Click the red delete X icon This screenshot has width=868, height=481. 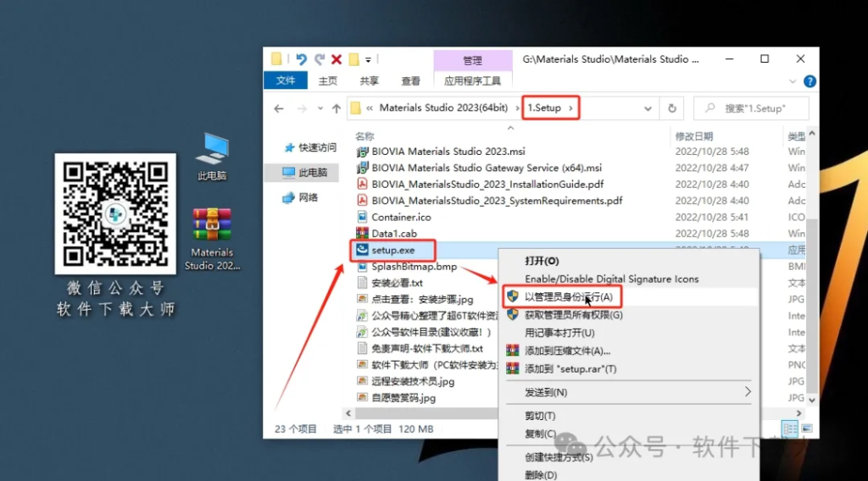click(x=337, y=59)
